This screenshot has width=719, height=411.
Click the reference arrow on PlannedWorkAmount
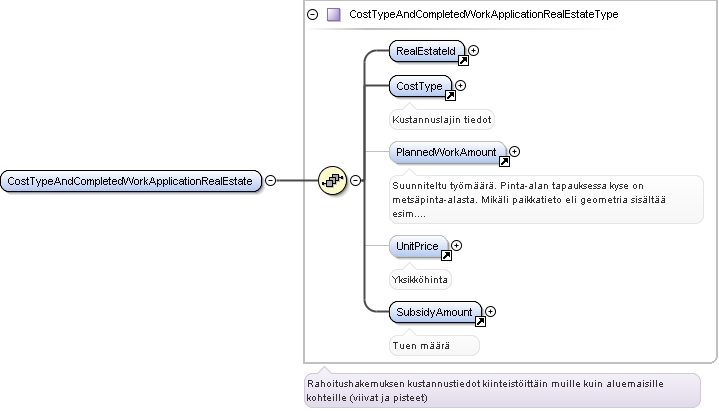[504, 161]
